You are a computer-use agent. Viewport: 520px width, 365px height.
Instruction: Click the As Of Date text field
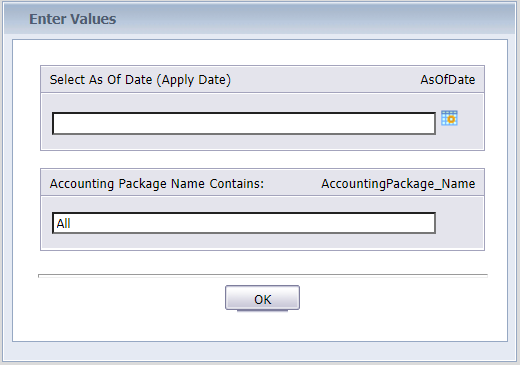pos(244,123)
